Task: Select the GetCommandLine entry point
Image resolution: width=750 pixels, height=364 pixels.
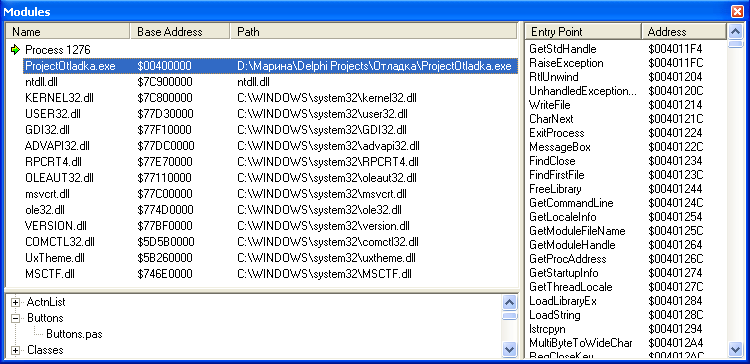Action: coord(571,203)
